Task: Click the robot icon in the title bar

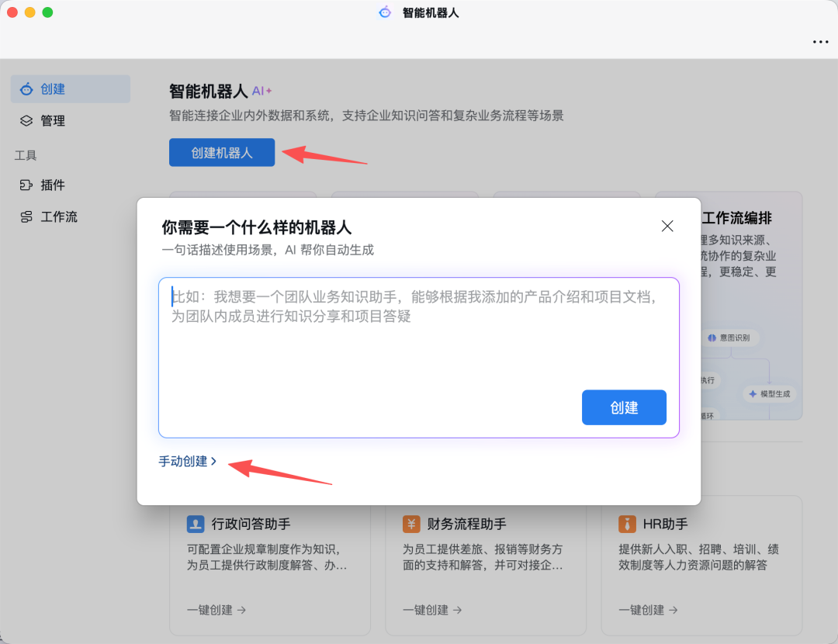Action: pyautogui.click(x=384, y=12)
